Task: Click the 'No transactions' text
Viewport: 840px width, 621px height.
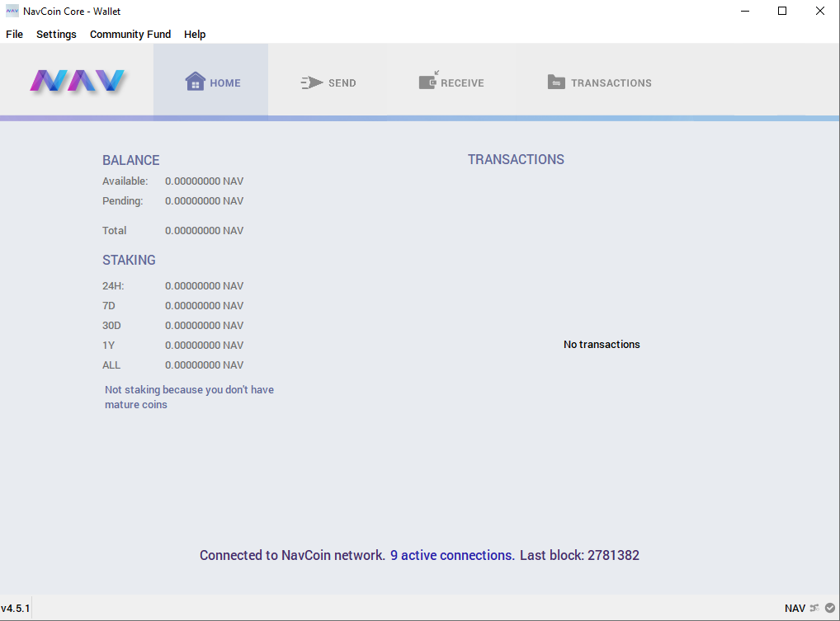Action: [x=602, y=344]
